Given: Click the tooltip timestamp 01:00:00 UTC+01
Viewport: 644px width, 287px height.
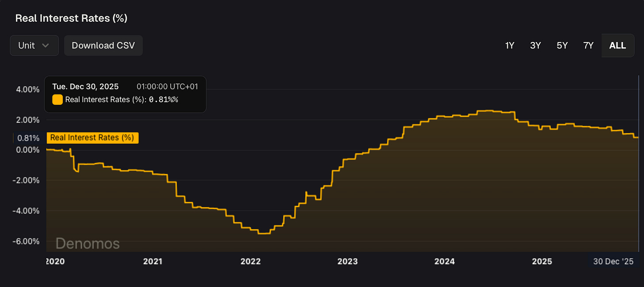Looking at the screenshot, I should [167, 86].
